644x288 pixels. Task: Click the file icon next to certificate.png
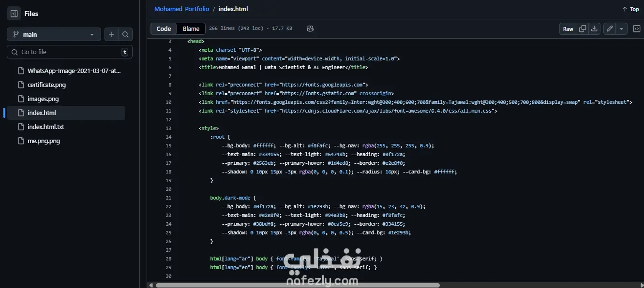coord(21,85)
